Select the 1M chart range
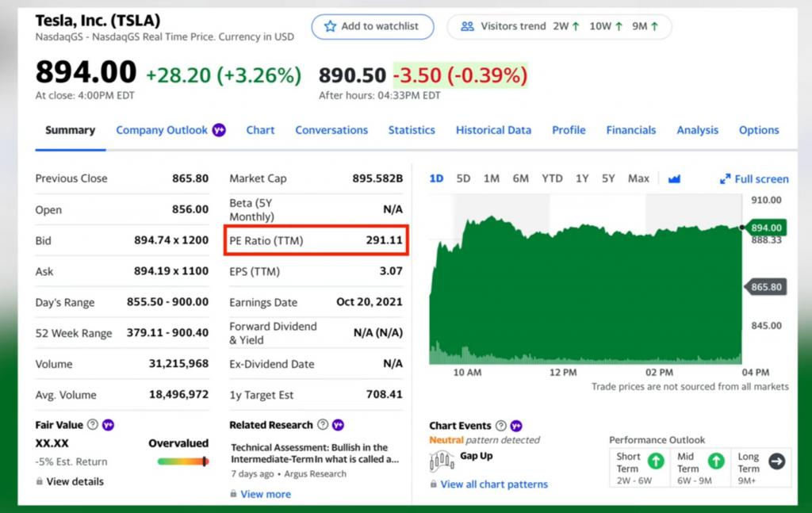 coord(492,178)
